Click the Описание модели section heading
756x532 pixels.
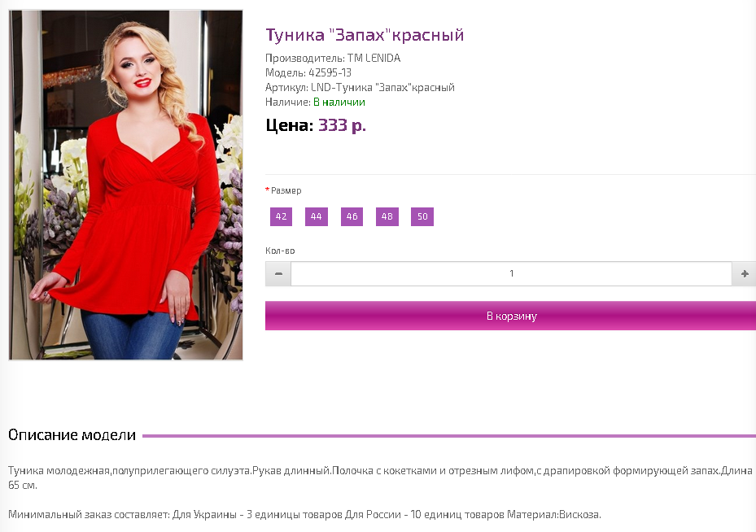click(72, 434)
